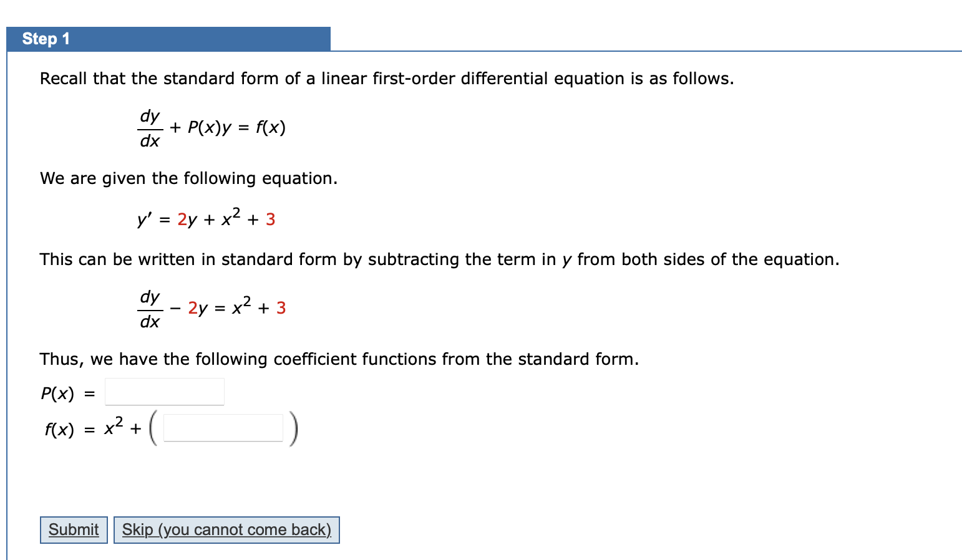Click the blue Step 1 header bar
The width and height of the screenshot is (962, 560).
click(x=167, y=39)
